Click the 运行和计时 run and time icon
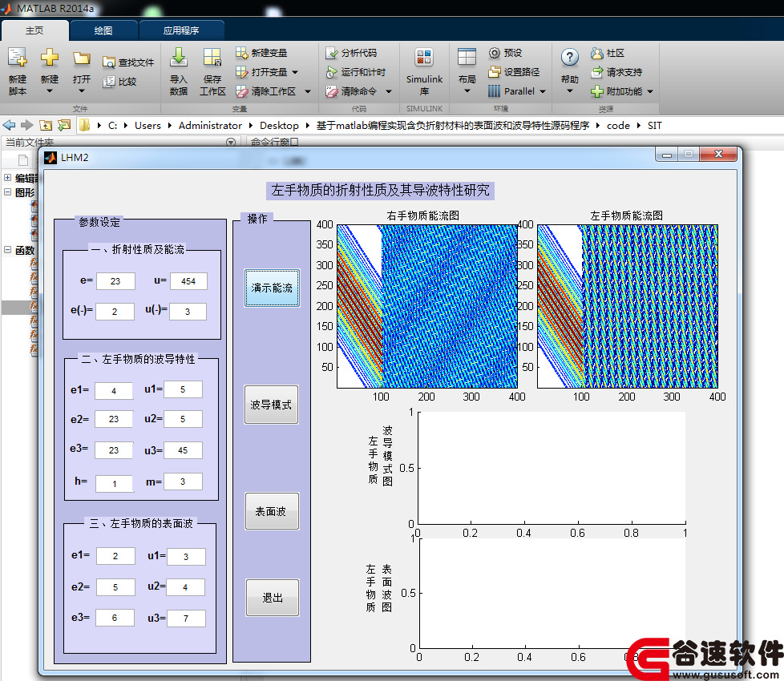 point(332,72)
